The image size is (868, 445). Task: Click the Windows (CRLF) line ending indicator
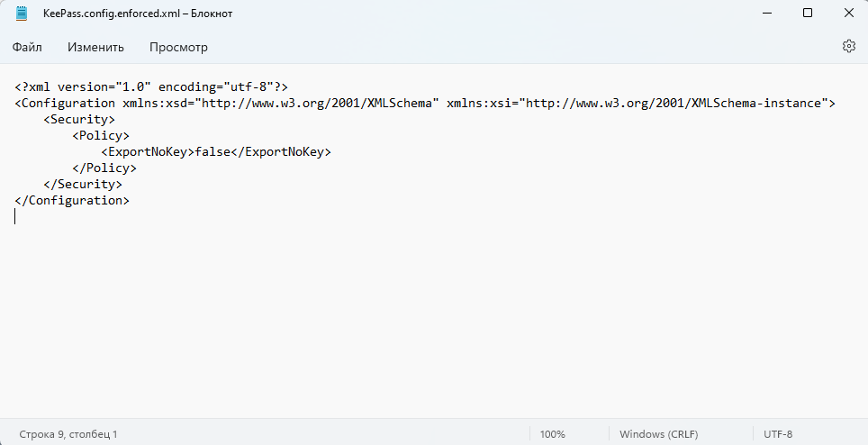pos(658,434)
